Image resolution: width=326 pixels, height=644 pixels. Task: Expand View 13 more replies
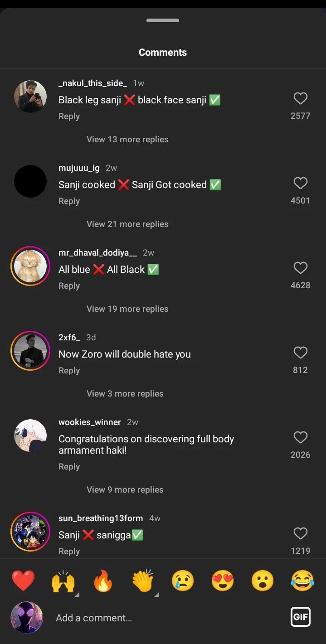click(127, 140)
